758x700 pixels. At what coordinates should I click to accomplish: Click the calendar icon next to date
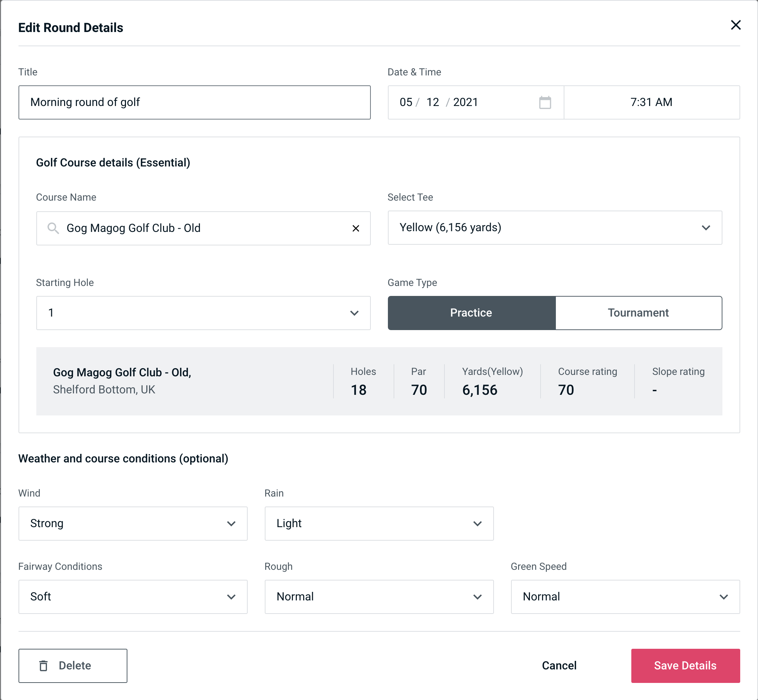pyautogui.click(x=545, y=102)
